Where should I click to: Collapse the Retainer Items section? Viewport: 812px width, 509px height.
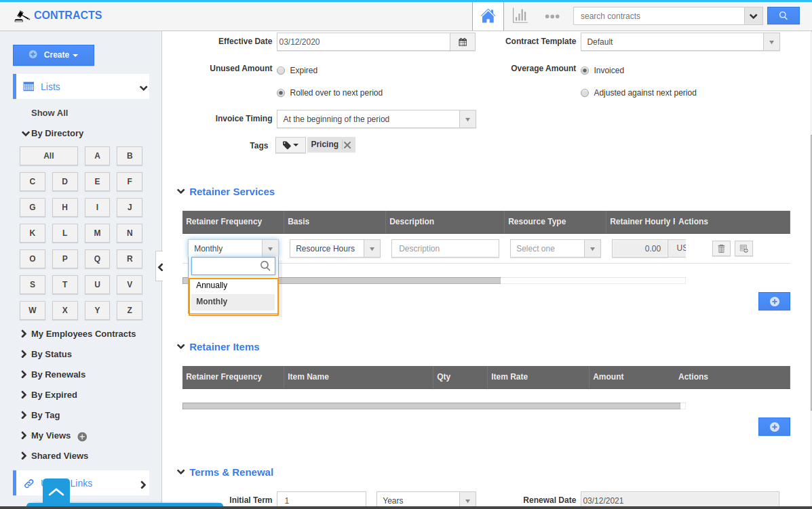[x=180, y=346]
